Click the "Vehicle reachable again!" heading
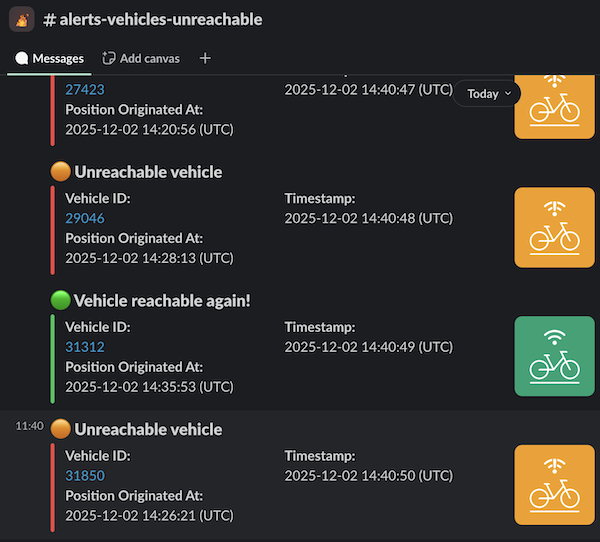The width and height of the screenshot is (600, 542). coord(161,300)
